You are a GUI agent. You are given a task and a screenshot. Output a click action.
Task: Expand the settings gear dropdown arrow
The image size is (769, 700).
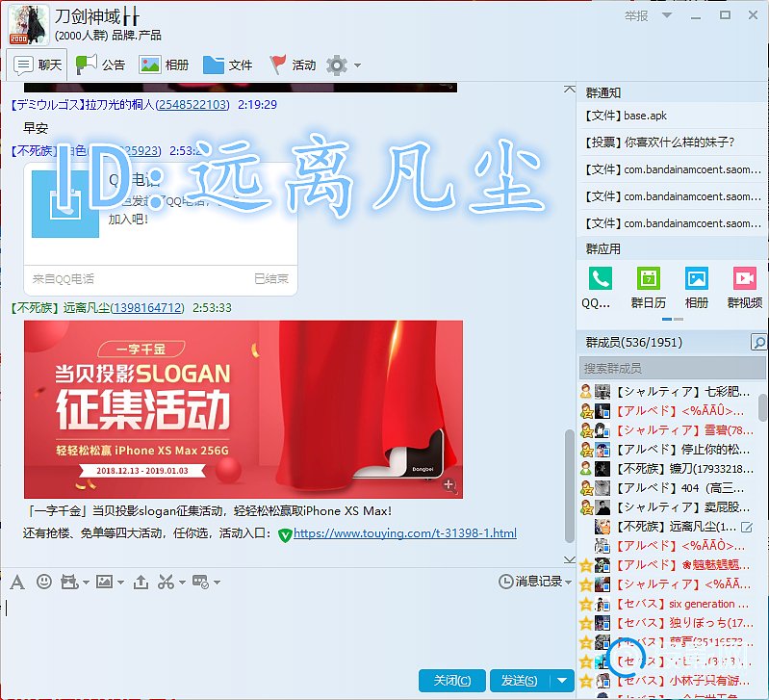click(x=357, y=65)
